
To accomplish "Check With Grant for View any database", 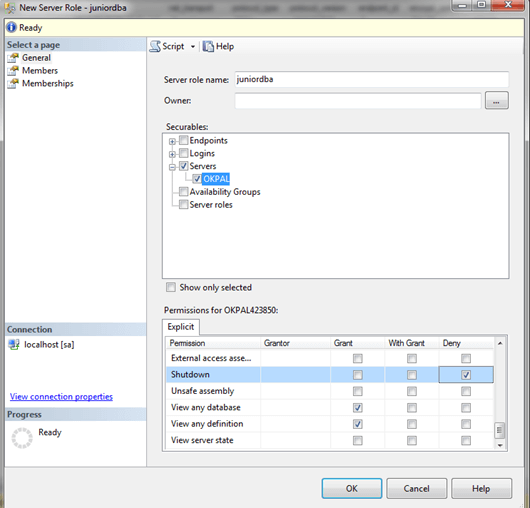I will (x=412, y=408).
